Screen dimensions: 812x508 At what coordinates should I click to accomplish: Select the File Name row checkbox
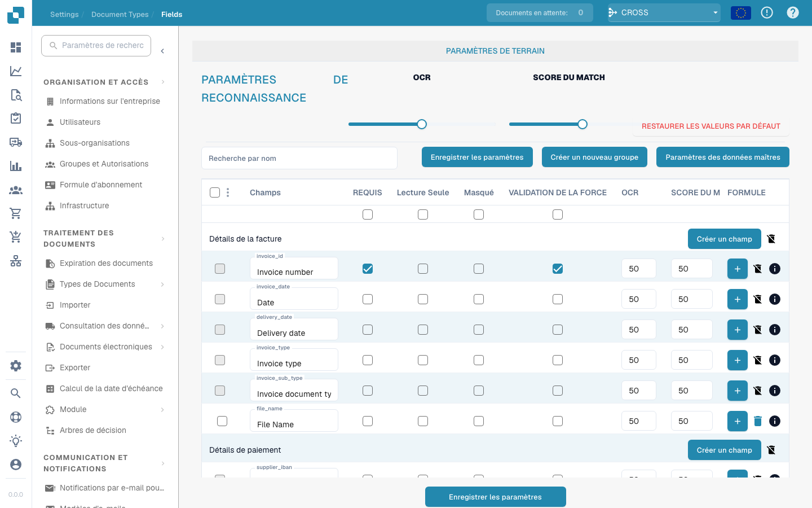222,421
